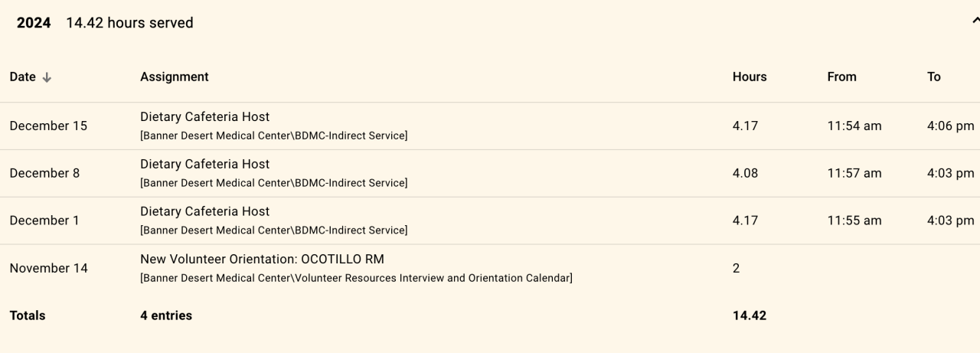The width and height of the screenshot is (980, 353).
Task: Select the To column header
Action: 933,77
